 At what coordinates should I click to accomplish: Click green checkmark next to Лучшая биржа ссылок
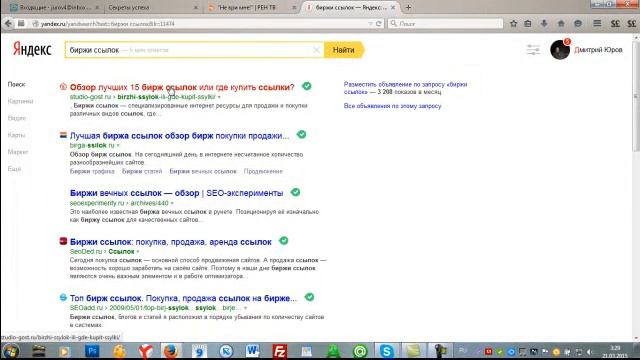point(301,135)
